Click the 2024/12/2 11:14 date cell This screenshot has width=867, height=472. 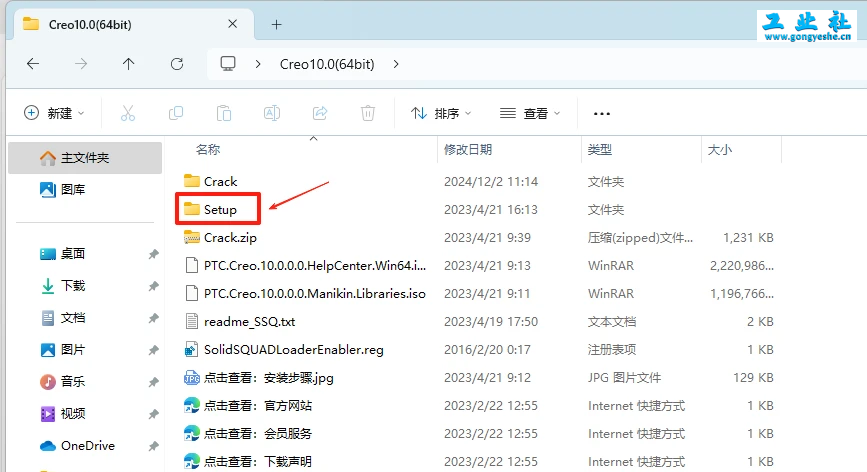pyautogui.click(x=490, y=181)
